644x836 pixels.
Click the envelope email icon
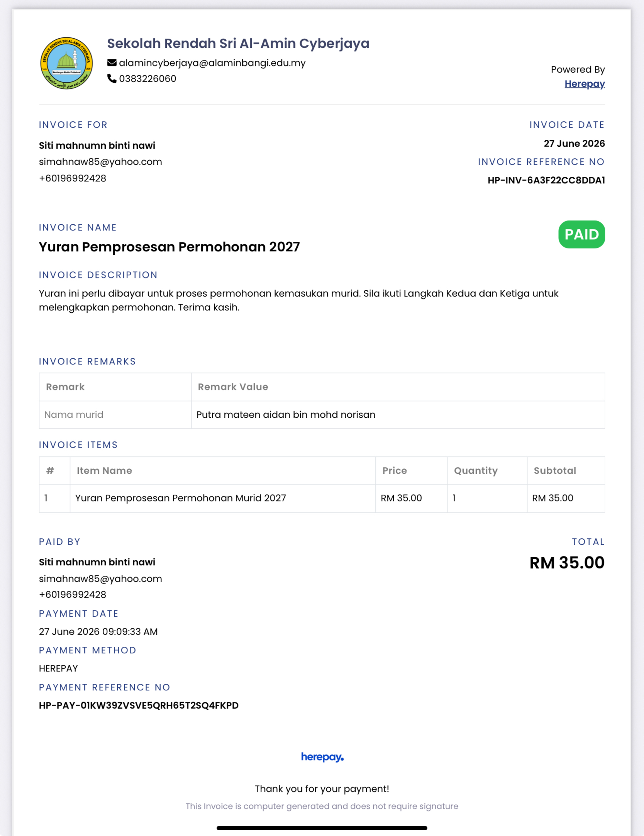(x=112, y=63)
